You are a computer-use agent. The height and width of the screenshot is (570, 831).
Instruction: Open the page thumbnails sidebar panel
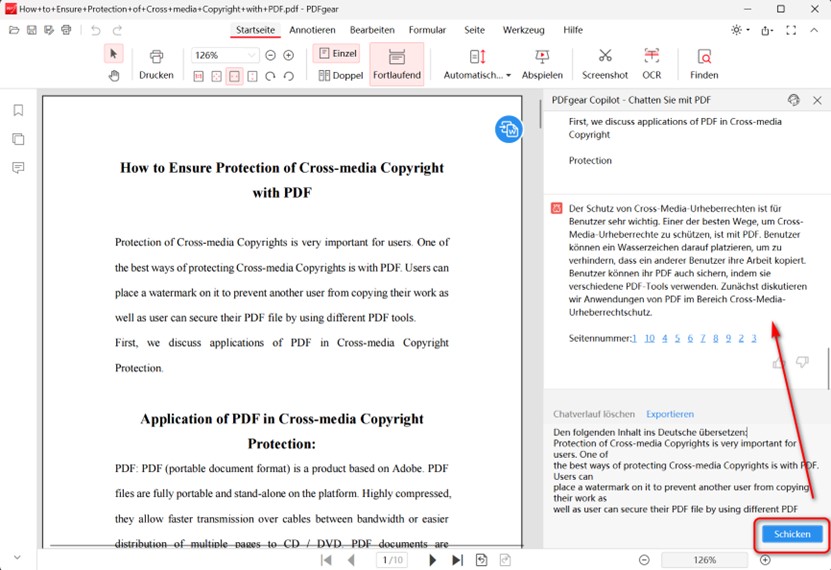[x=18, y=139]
